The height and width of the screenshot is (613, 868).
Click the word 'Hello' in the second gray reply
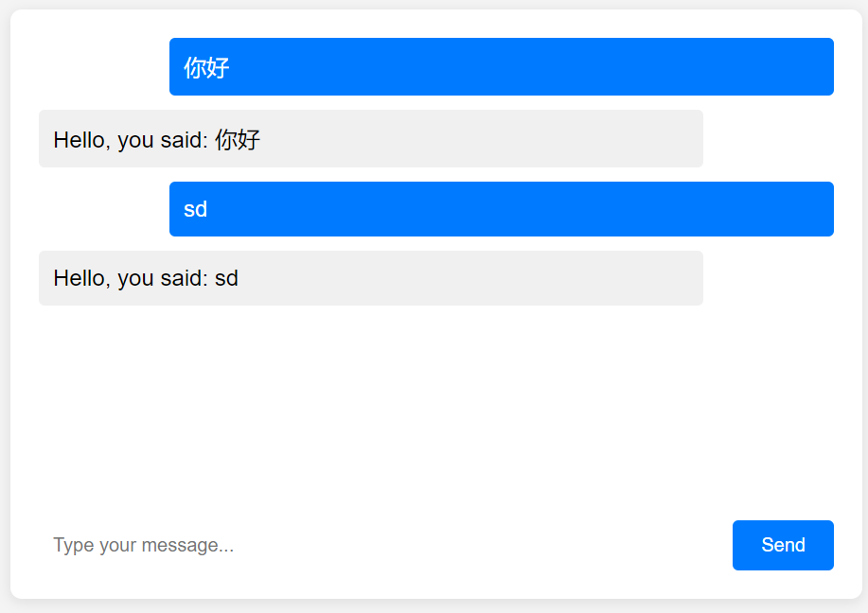pos(79,278)
